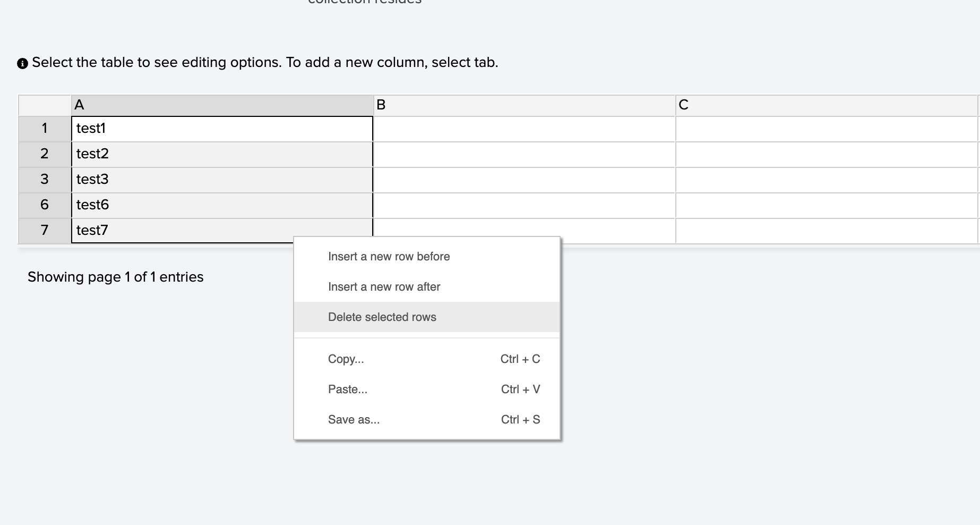
Task: Select the 'Insert a new row after' menu entry
Action: click(x=384, y=286)
